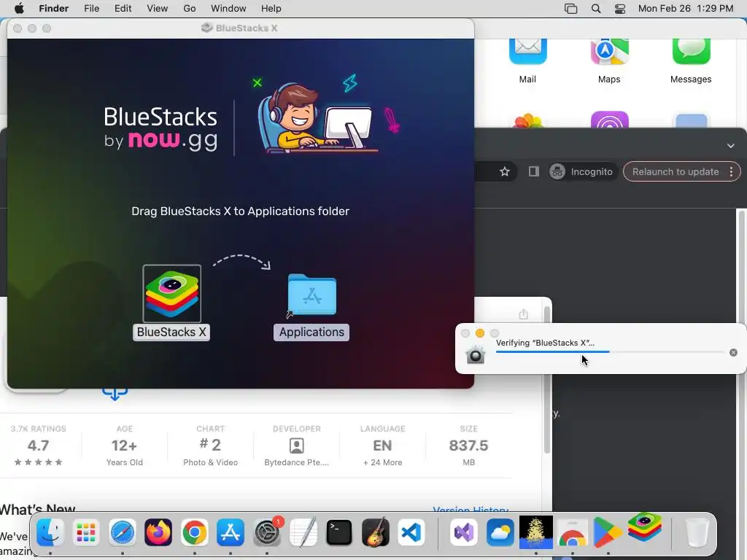Click the BlueStacks by now.gg logo
The height and width of the screenshot is (560, 747).
point(160,128)
